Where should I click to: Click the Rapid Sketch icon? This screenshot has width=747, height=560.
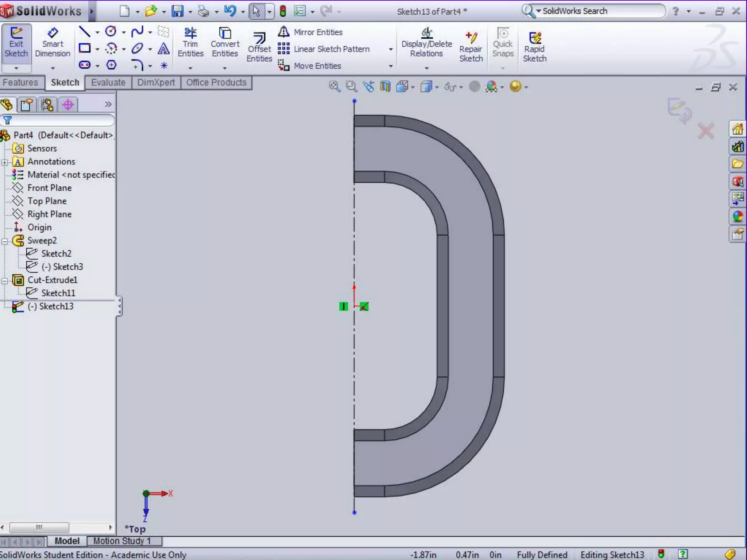coord(534,47)
